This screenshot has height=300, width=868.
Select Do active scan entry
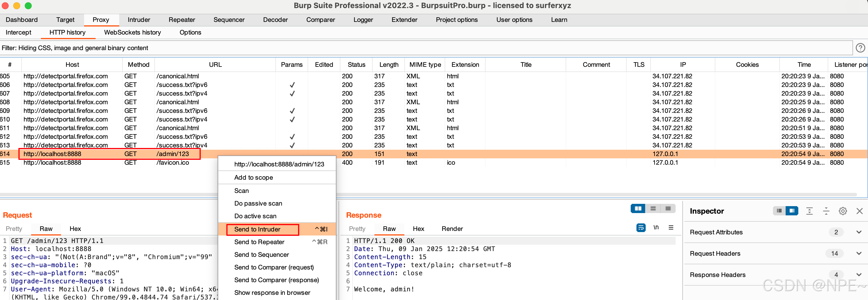coord(277,216)
